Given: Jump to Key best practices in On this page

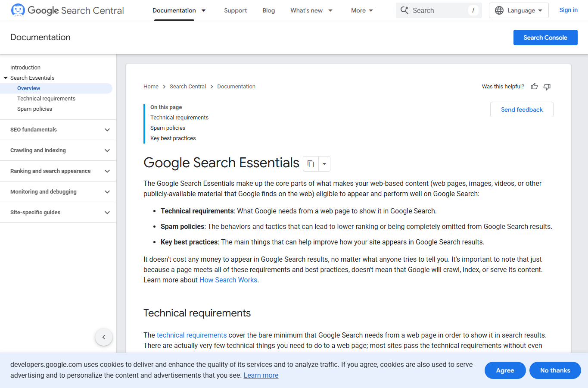Looking at the screenshot, I should 173,138.
